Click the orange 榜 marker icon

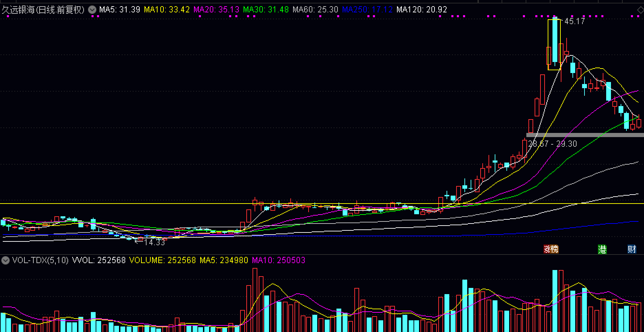point(555,249)
